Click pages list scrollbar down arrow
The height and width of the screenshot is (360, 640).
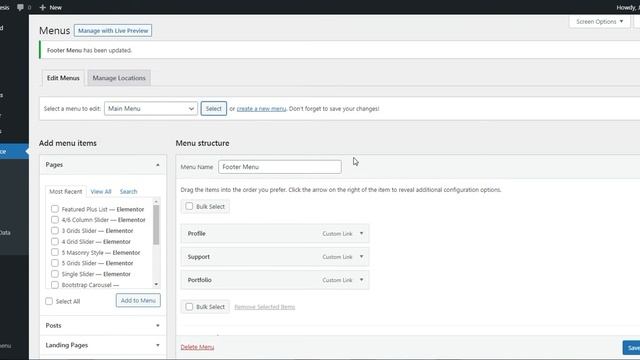pos(156,284)
